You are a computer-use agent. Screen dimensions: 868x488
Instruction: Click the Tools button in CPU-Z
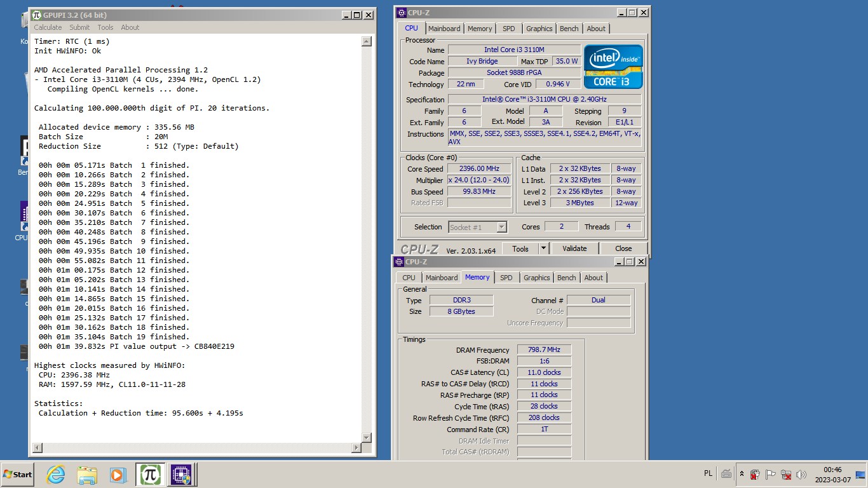coord(520,248)
